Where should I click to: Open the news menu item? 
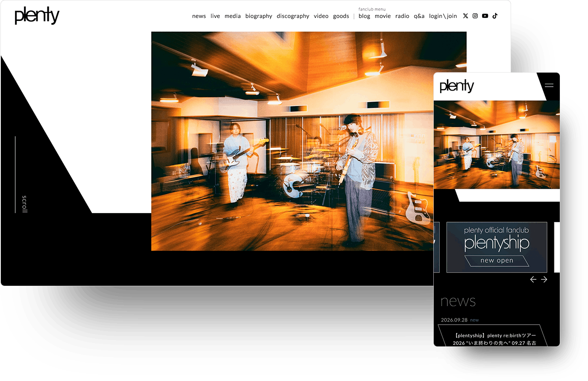click(x=199, y=16)
